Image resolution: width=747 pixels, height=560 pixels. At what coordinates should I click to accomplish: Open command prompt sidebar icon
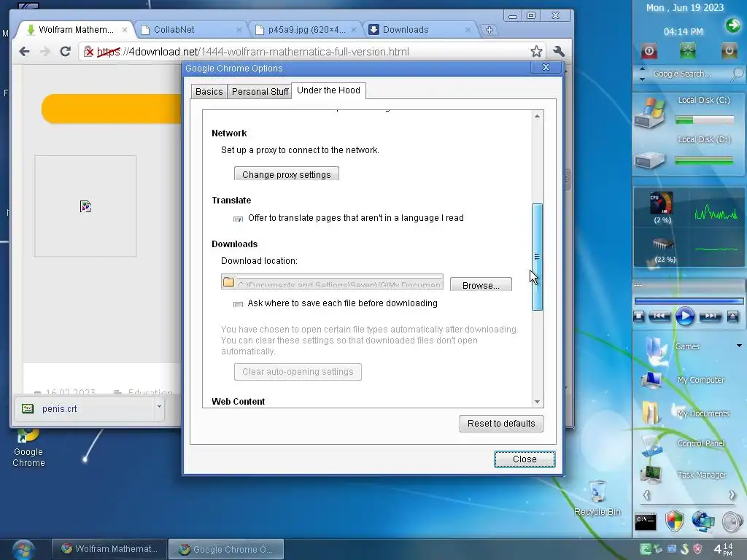click(x=646, y=522)
